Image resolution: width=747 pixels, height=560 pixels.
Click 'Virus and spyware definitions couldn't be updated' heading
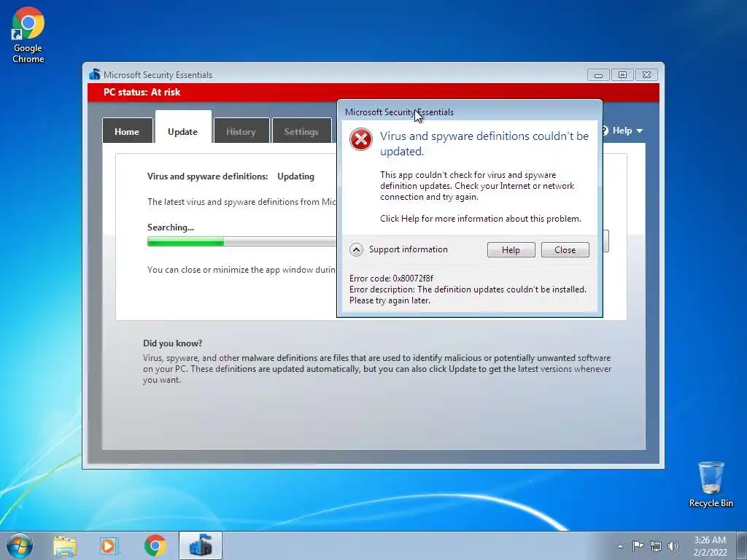pyautogui.click(x=484, y=144)
